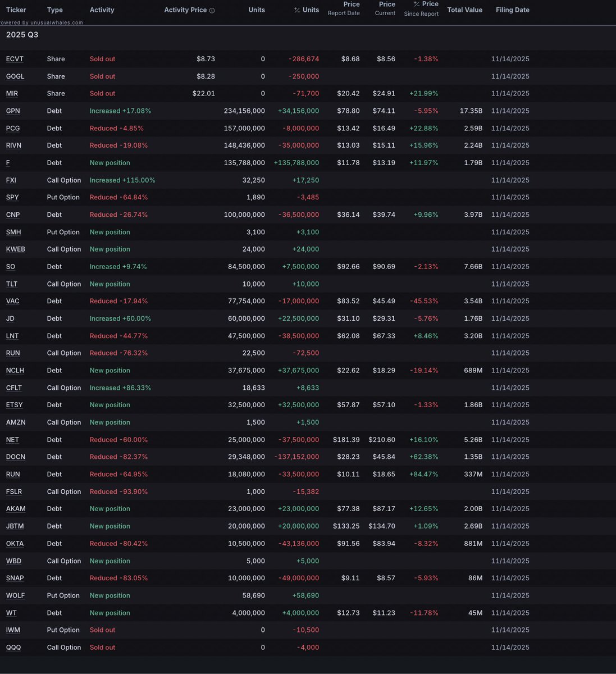Open the WT ticker link
This screenshot has height=674, width=616.
[x=11, y=613]
